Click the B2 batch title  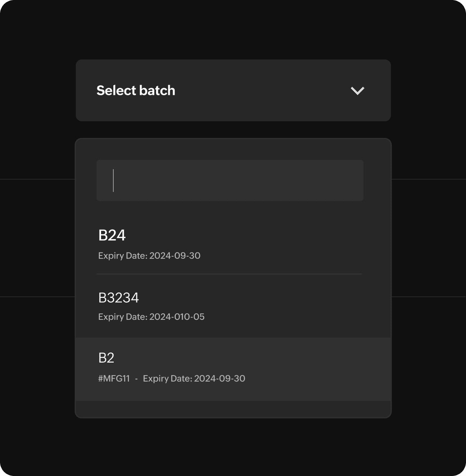coord(106,358)
